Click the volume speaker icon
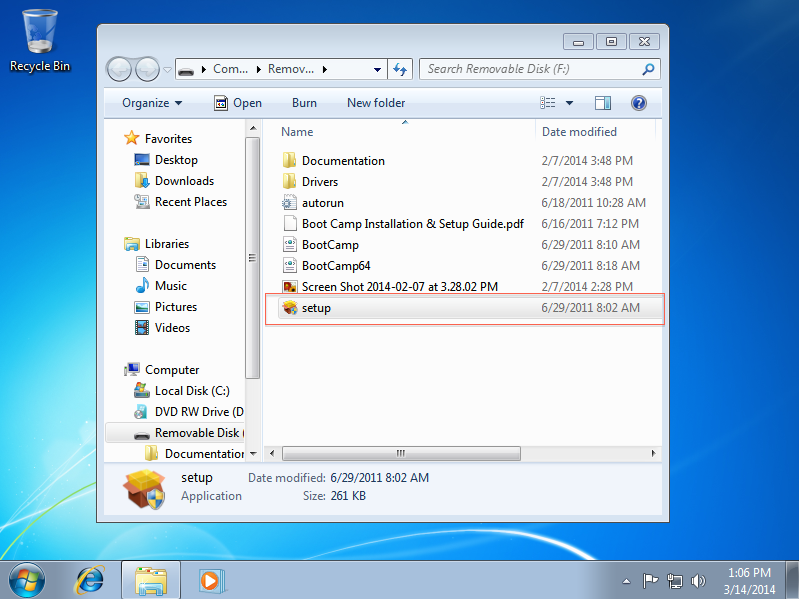The height and width of the screenshot is (599, 799). (698, 581)
